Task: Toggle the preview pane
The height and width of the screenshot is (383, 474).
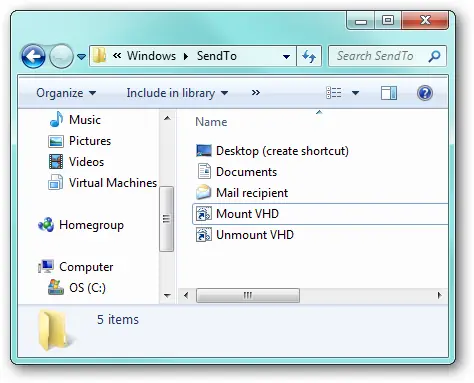Action: pyautogui.click(x=389, y=93)
